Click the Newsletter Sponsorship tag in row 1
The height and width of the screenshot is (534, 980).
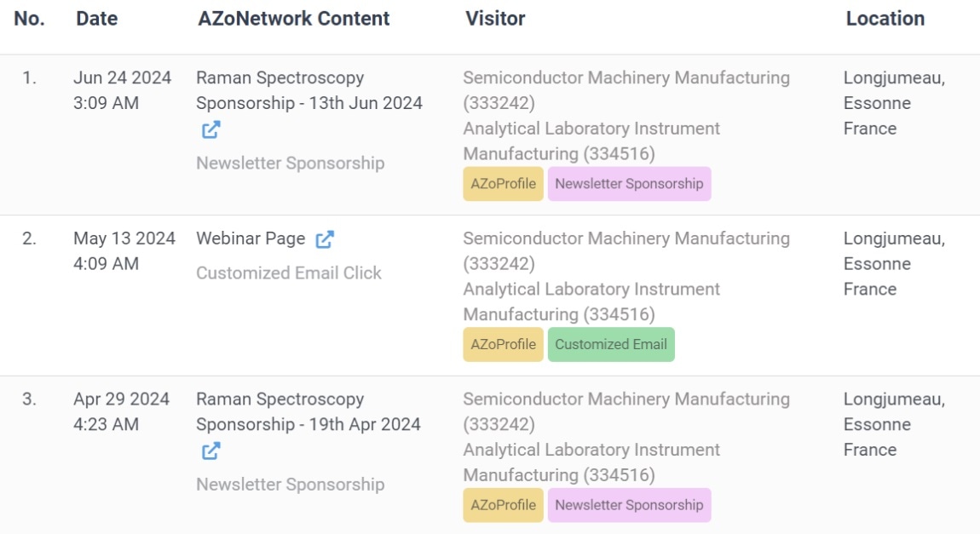click(x=630, y=184)
